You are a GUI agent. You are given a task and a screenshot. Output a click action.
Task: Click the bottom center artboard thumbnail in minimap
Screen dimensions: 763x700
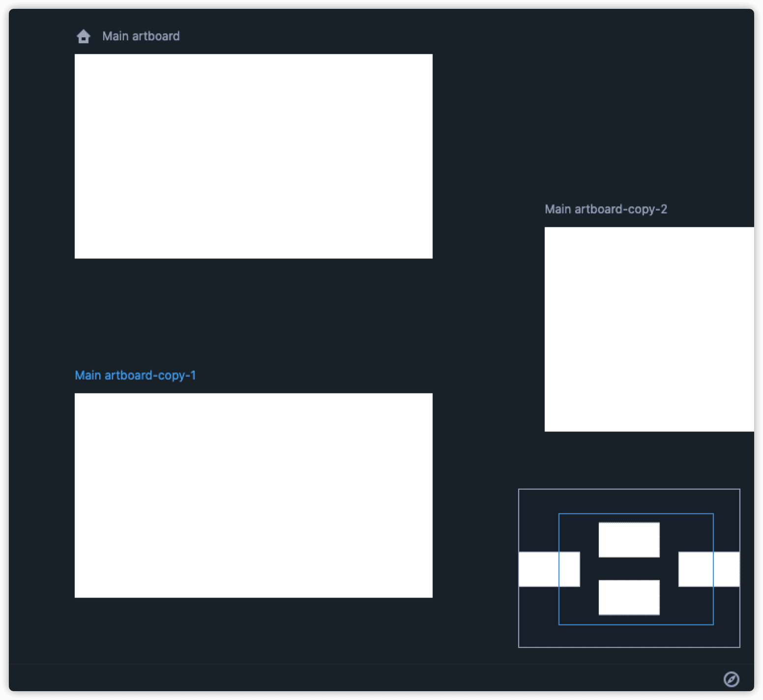pyautogui.click(x=629, y=597)
